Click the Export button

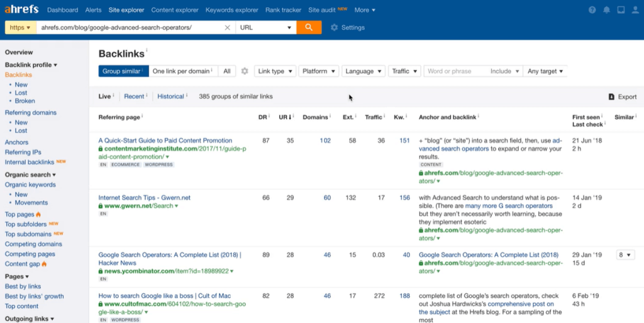[x=622, y=96]
